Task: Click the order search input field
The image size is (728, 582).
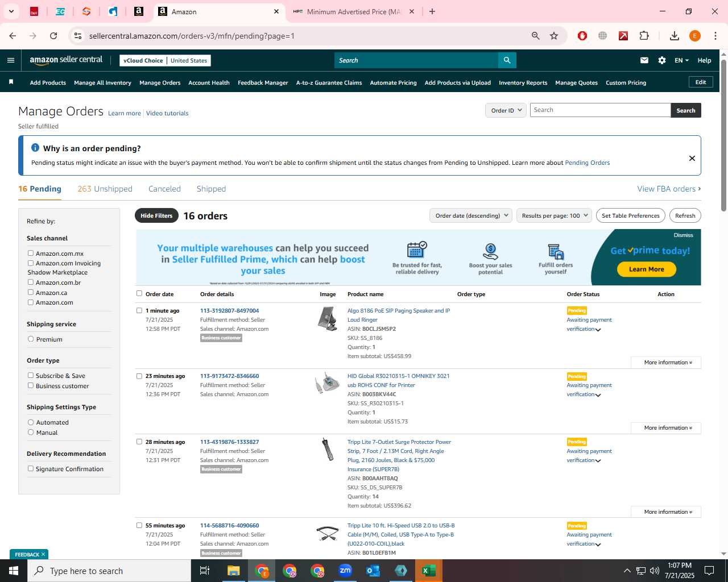Action: [600, 110]
